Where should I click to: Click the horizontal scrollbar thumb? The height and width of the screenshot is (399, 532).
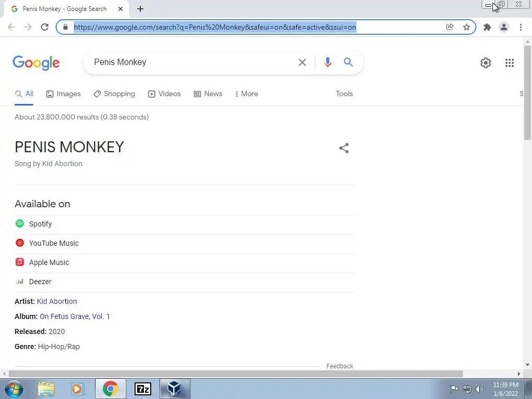[236, 374]
